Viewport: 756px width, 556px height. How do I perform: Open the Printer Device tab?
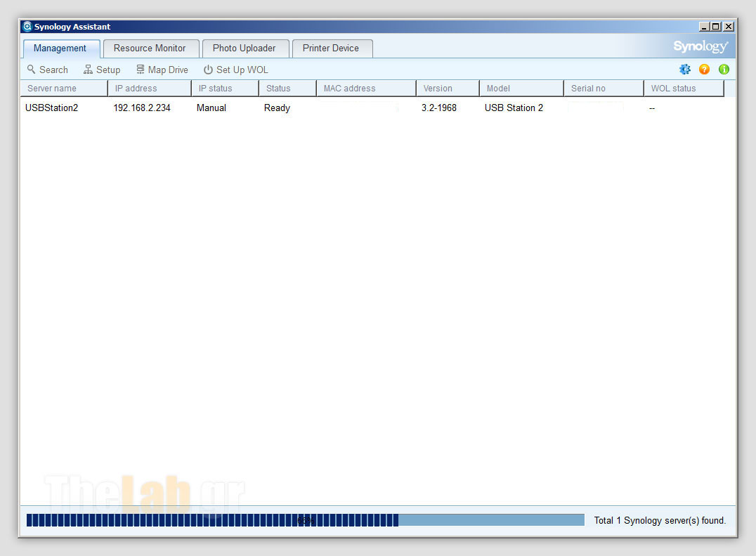332,49
